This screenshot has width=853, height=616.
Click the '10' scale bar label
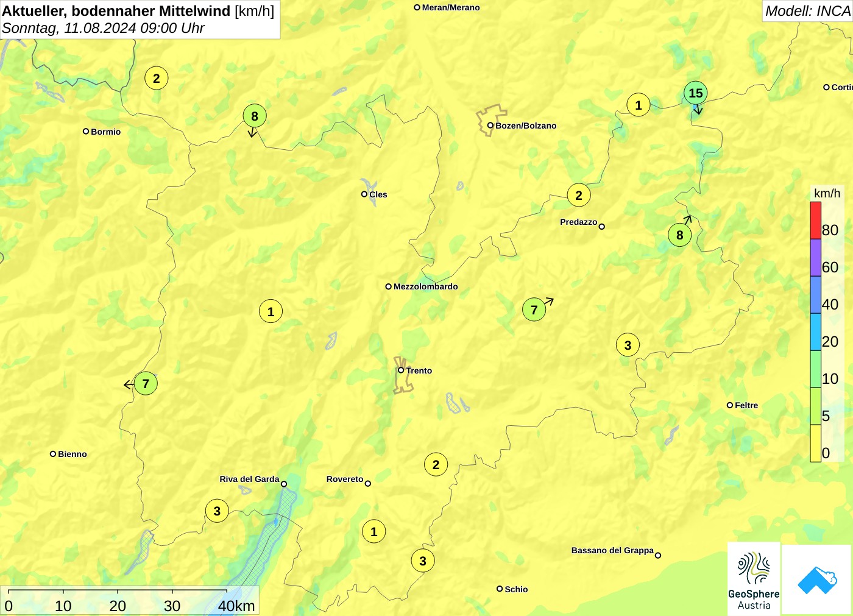[63, 606]
